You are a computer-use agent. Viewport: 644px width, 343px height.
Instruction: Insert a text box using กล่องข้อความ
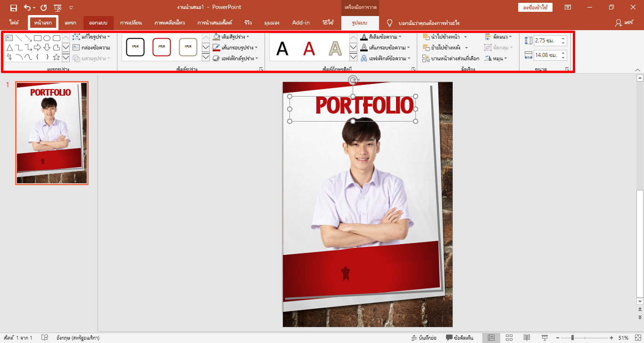[91, 48]
